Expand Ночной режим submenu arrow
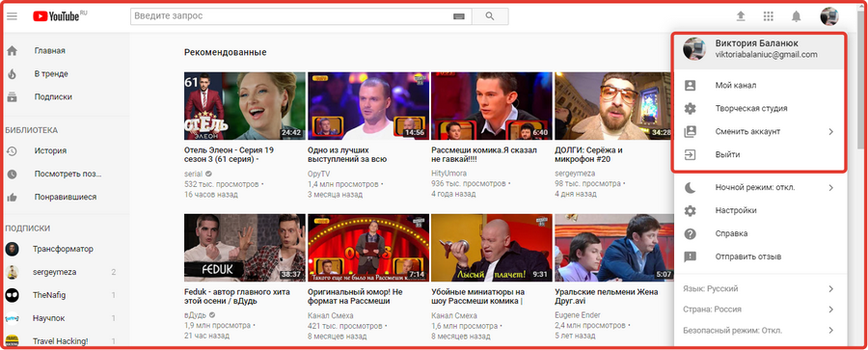868x350 pixels. click(x=831, y=188)
